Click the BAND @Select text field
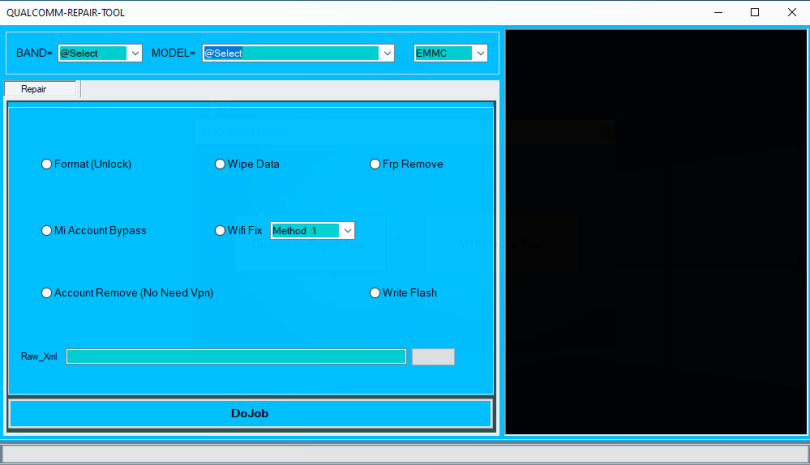The image size is (810, 465). point(93,53)
